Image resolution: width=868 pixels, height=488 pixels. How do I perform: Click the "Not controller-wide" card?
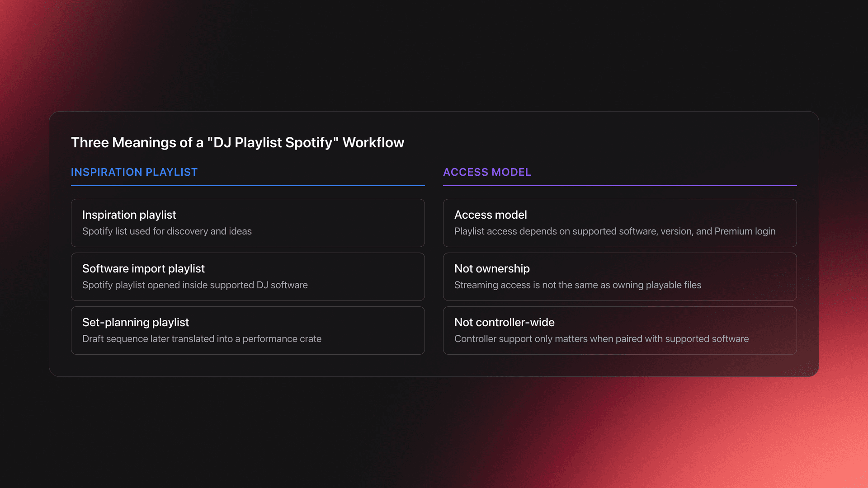click(620, 330)
